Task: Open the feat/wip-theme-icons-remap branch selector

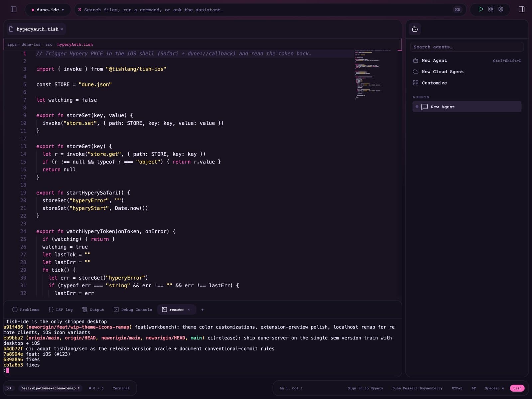Action: (50, 388)
